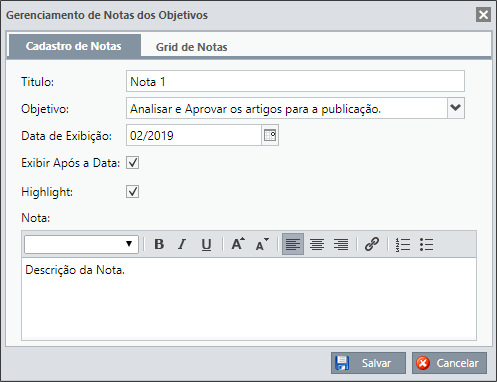This screenshot has width=497, height=382.
Task: Apply italic formatting in note editor
Action: [182, 244]
